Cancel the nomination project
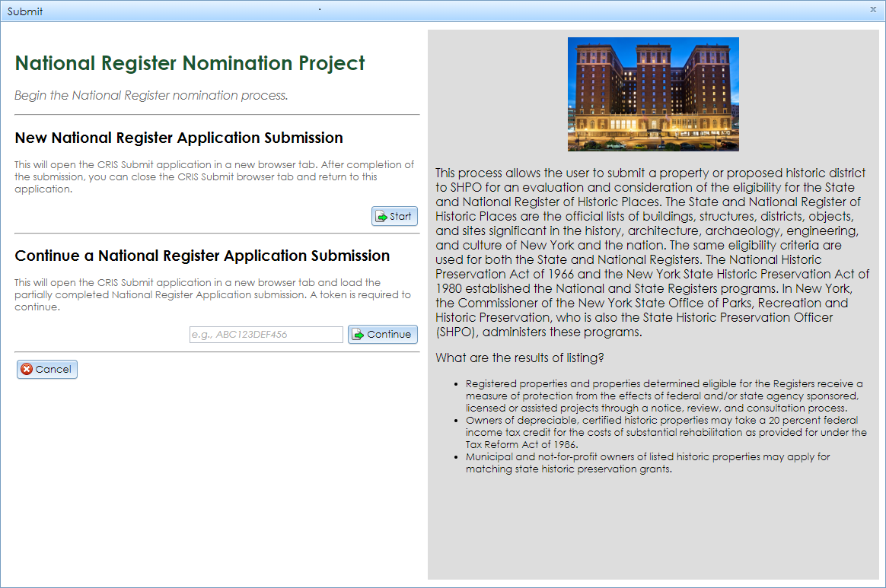This screenshot has width=886, height=588. 46,369
